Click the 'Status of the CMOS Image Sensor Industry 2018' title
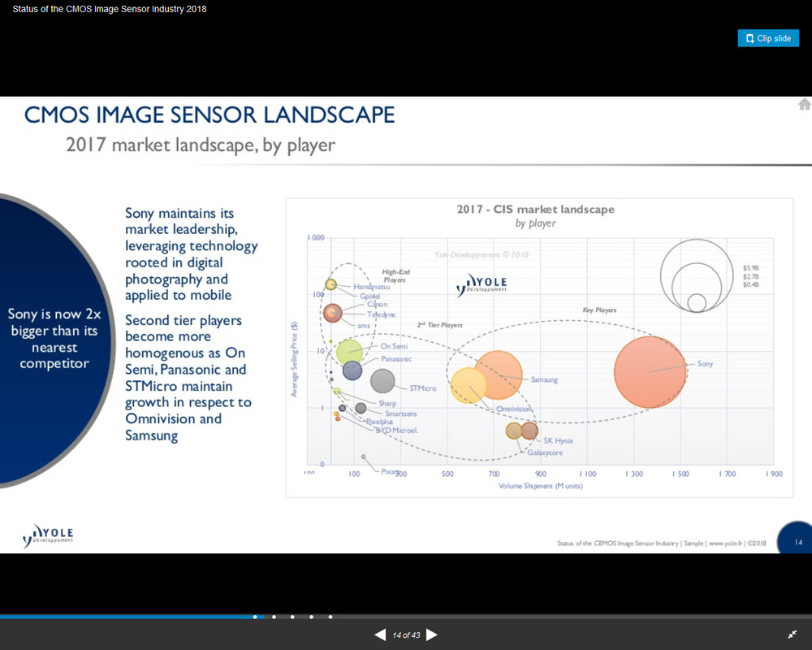Image resolution: width=812 pixels, height=650 pixels. click(x=110, y=9)
